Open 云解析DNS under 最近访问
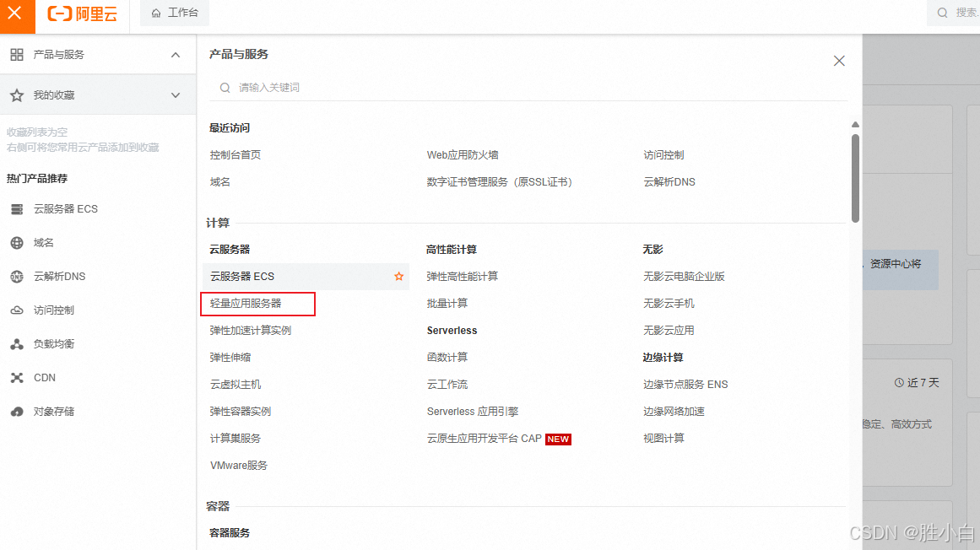This screenshot has width=980, height=550. click(669, 181)
